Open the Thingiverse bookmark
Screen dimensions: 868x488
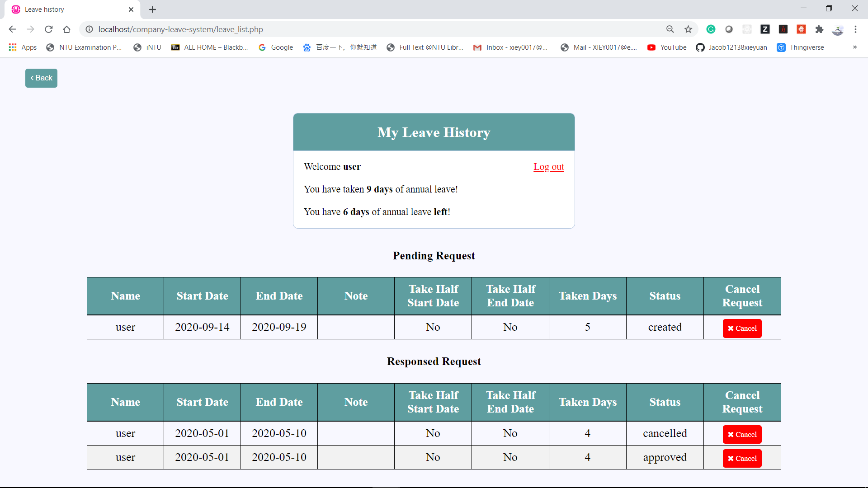pos(800,47)
